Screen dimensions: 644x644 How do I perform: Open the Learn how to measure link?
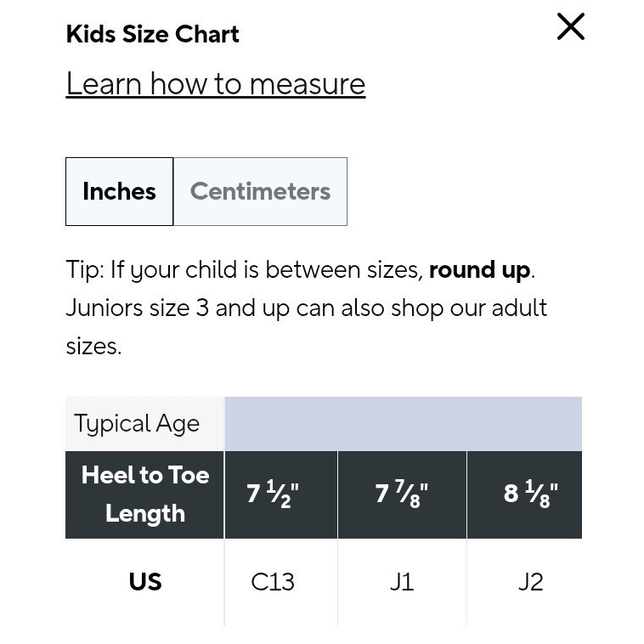coord(216,84)
